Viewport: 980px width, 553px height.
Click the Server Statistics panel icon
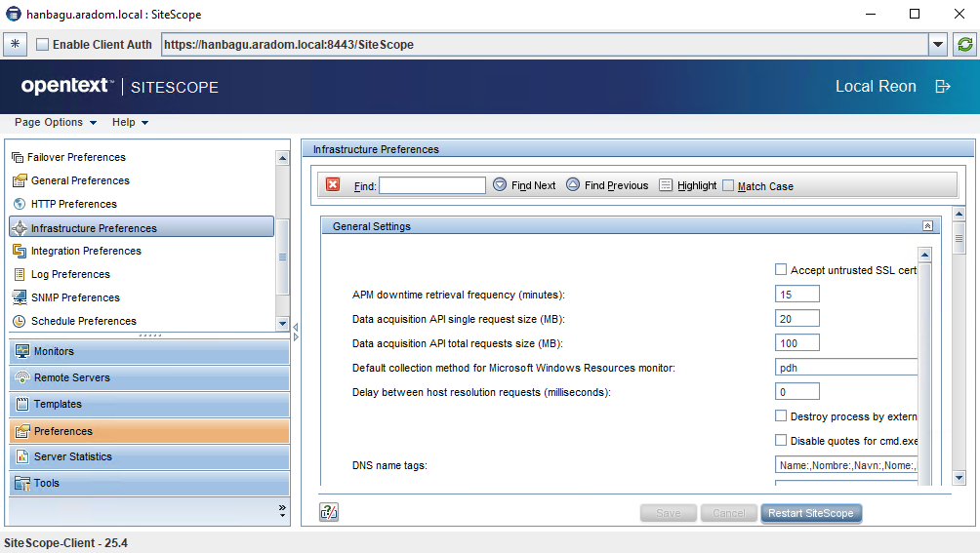coord(22,456)
